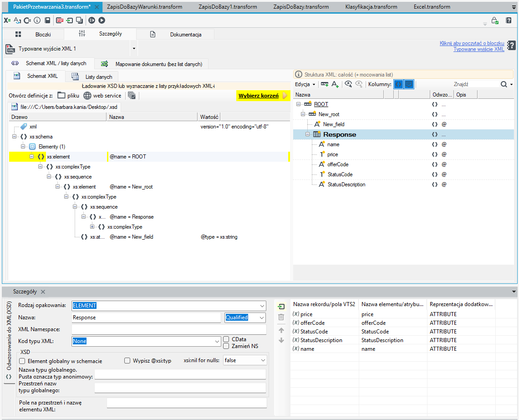The image size is (519, 420).
Task: Open Mapowanie dokumentu (bez list danych) tab
Action: point(152,64)
